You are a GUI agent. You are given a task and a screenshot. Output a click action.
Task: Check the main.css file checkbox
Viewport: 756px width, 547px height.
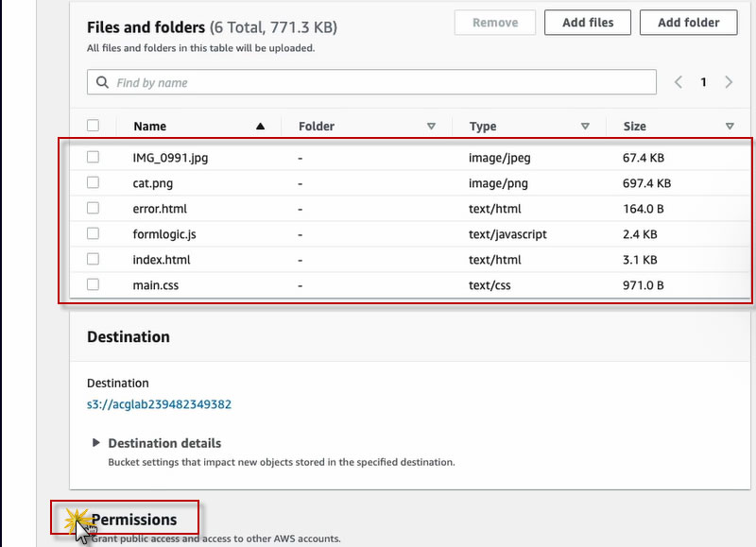[93, 284]
